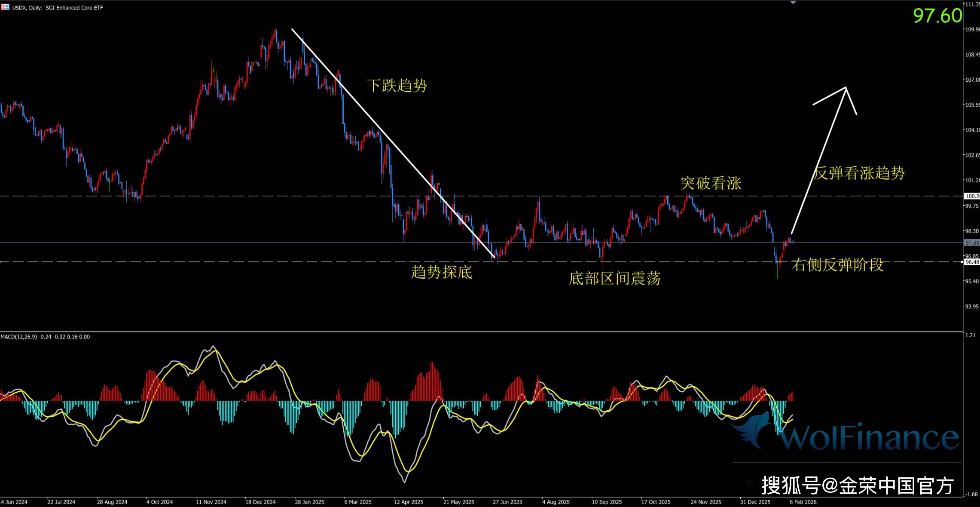
Task: Select the 突破看涨 annotation text
Action: coord(711,183)
